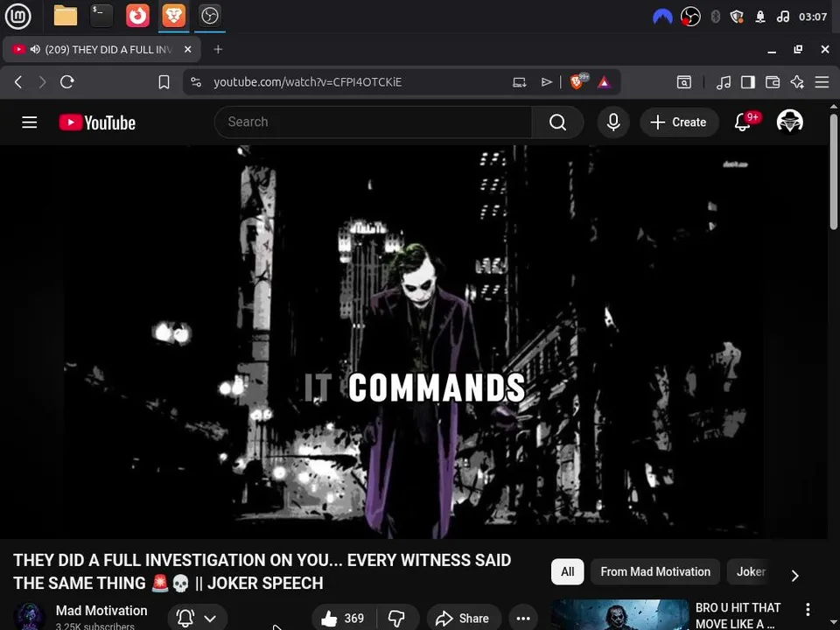Open the Brave main hamburger menu

click(x=822, y=82)
